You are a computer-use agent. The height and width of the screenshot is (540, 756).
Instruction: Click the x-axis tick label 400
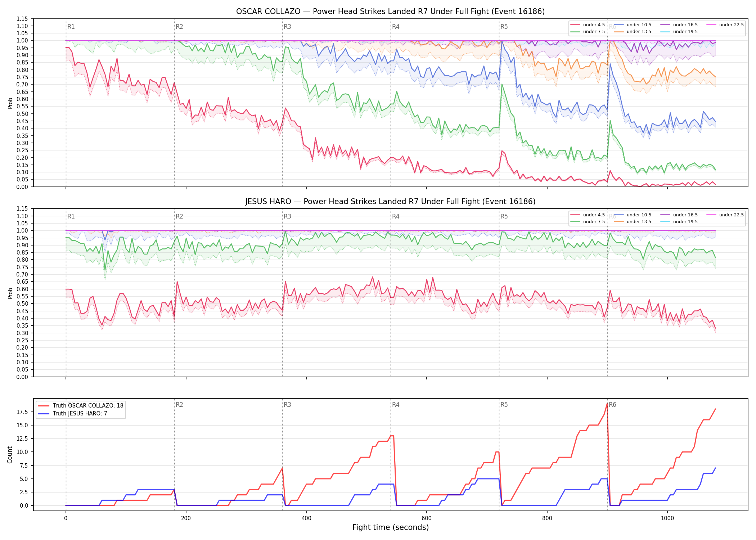(306, 518)
